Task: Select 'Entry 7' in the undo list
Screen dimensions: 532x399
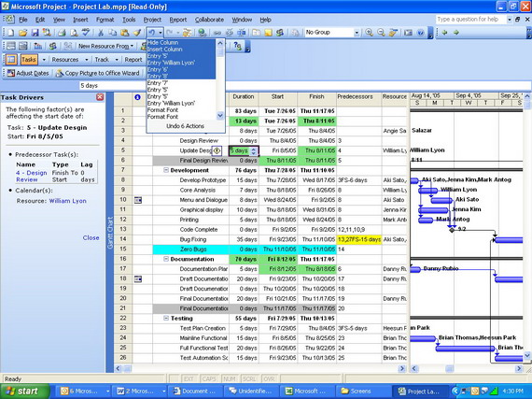Action: 181,83
